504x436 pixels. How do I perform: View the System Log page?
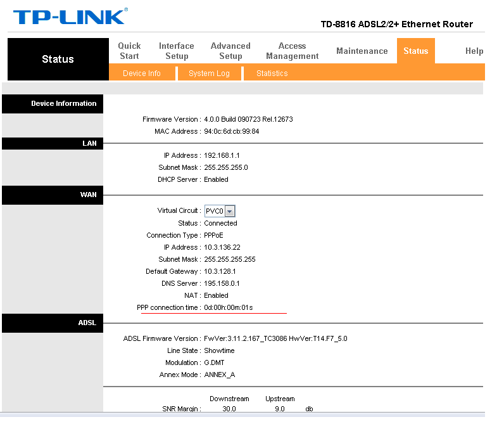209,74
